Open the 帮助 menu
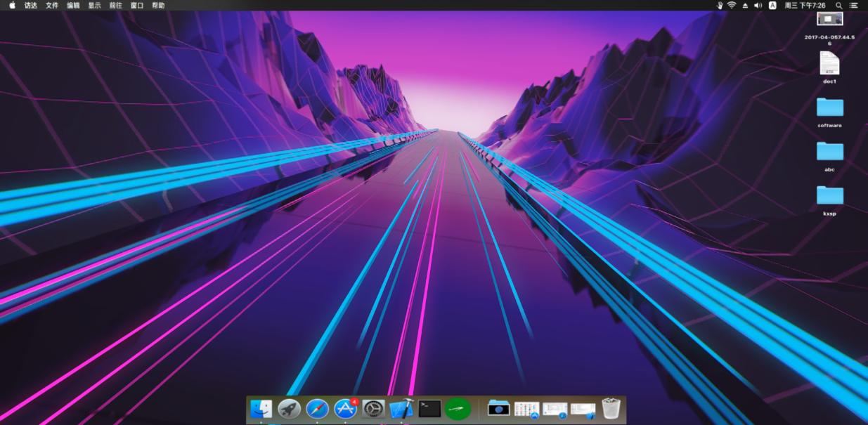This screenshot has height=425, width=868. click(x=158, y=5)
